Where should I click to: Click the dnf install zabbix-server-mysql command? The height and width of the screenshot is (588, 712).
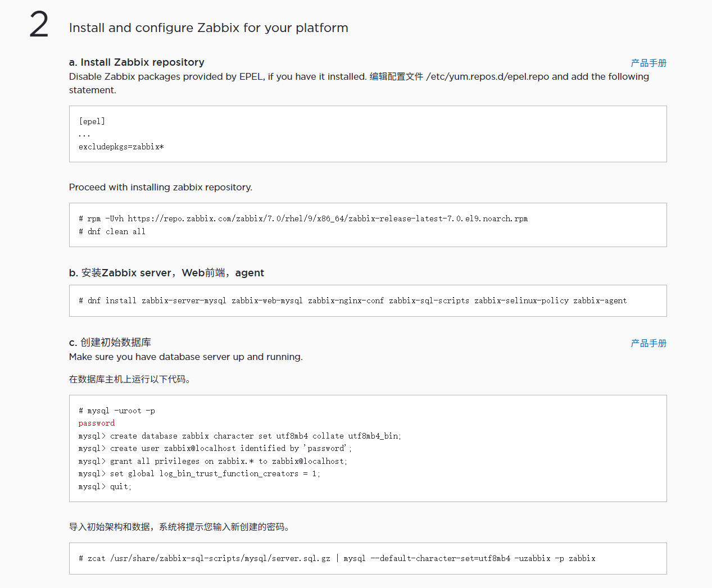352,300
